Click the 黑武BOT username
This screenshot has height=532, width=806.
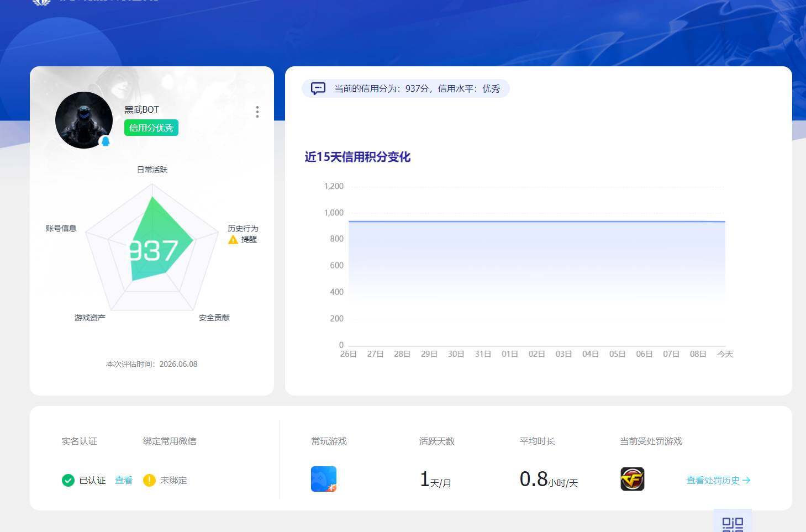(141, 109)
